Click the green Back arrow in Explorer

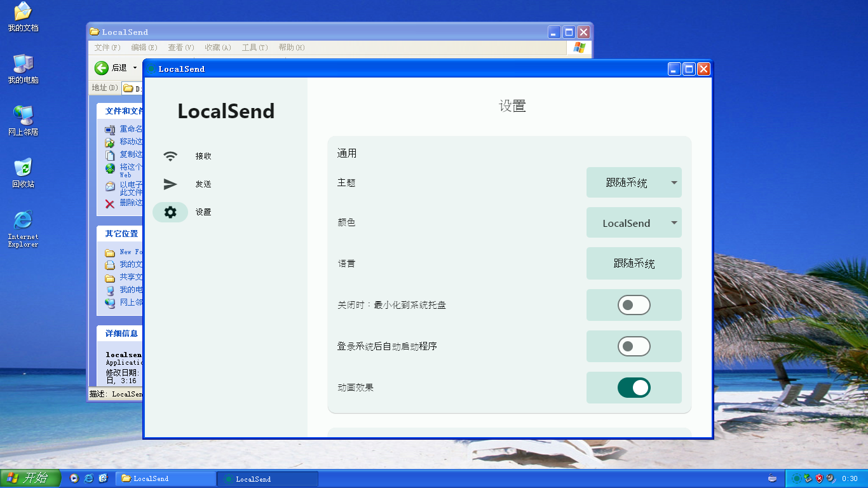click(x=102, y=68)
